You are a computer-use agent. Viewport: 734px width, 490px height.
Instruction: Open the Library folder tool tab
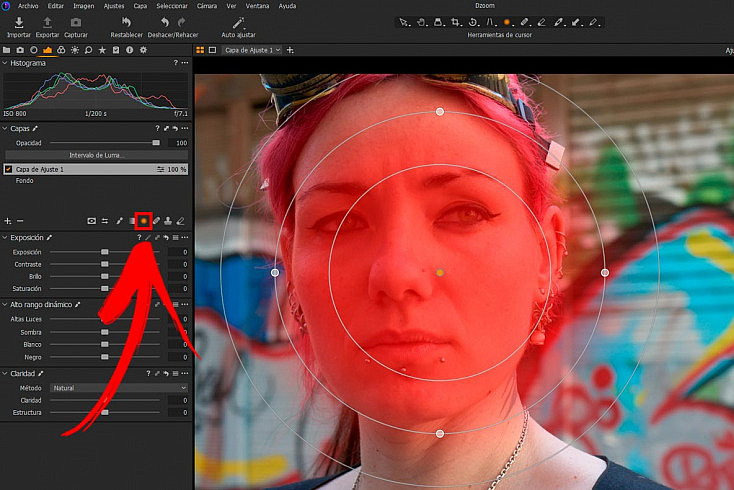tap(7, 50)
